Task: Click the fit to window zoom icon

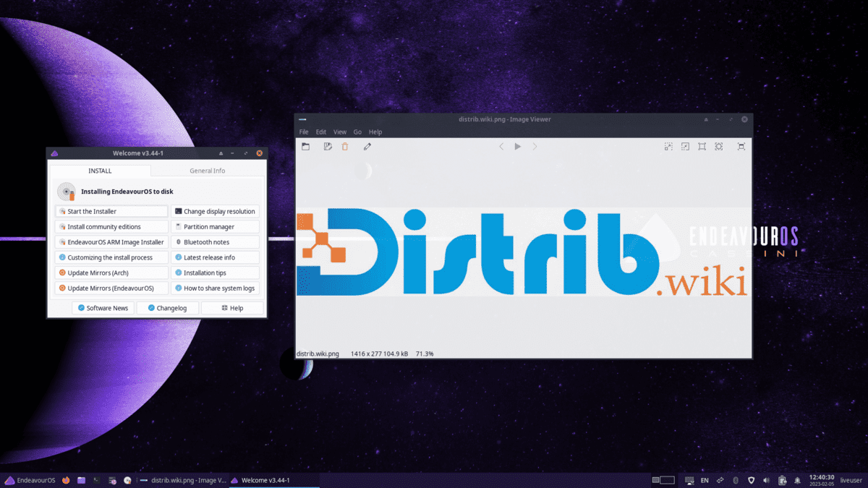Action: point(718,147)
